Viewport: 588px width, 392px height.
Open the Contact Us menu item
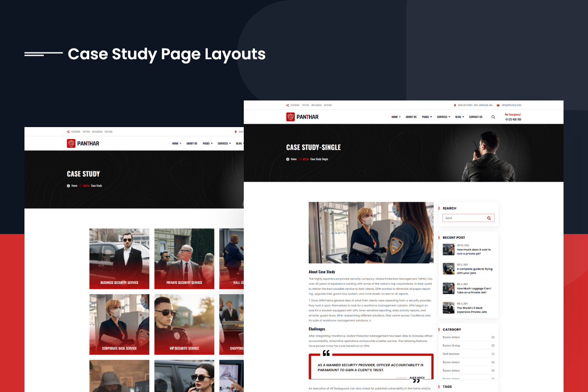pos(476,117)
